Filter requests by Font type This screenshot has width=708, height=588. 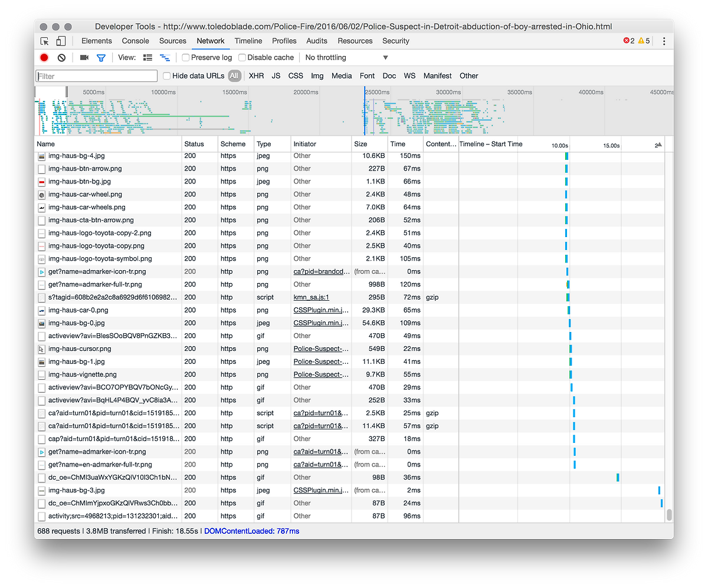pos(367,76)
